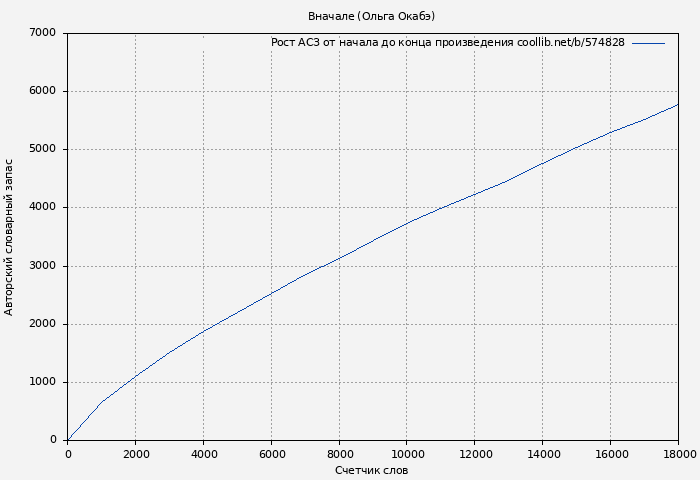Click the 10000 tick on the X-axis
700x480 pixels.
pos(407,453)
